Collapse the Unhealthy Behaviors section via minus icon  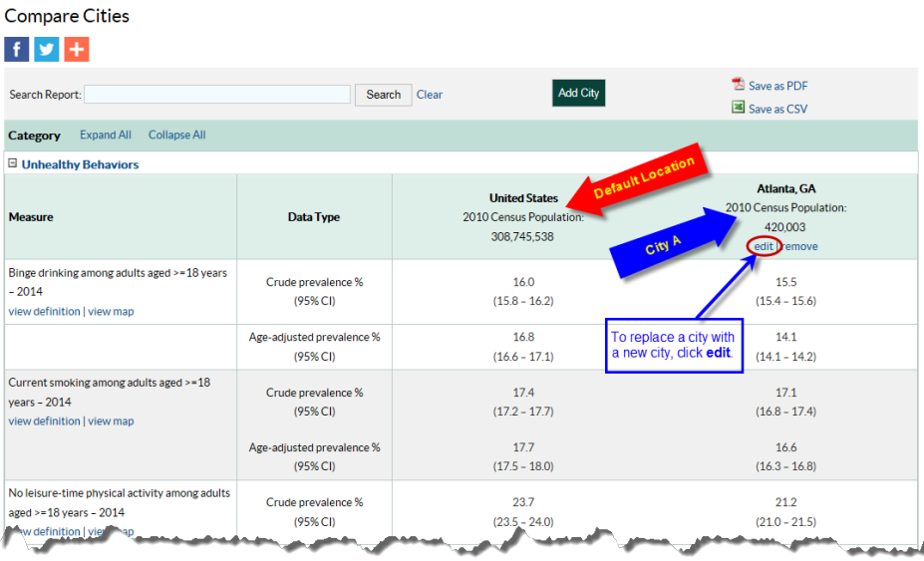(x=13, y=164)
